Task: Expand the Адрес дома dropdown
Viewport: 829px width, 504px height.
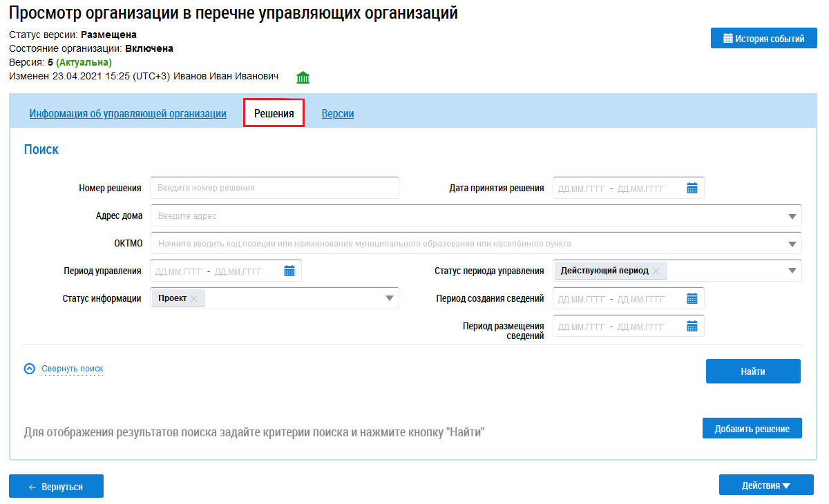Action: [792, 216]
